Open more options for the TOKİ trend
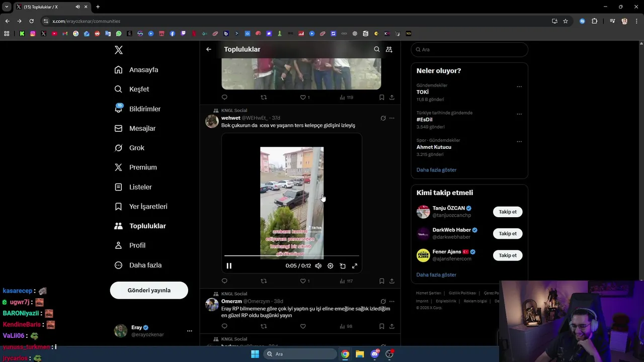The width and height of the screenshot is (644, 362). [x=519, y=86]
